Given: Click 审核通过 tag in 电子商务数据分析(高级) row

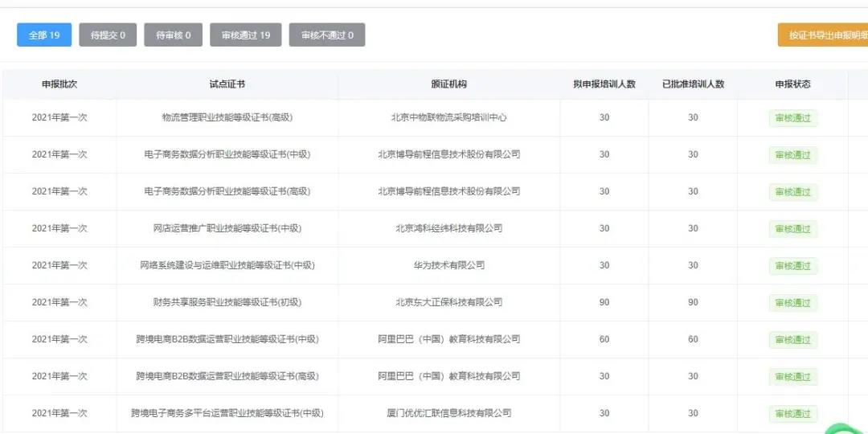Looking at the screenshot, I should 792,192.
